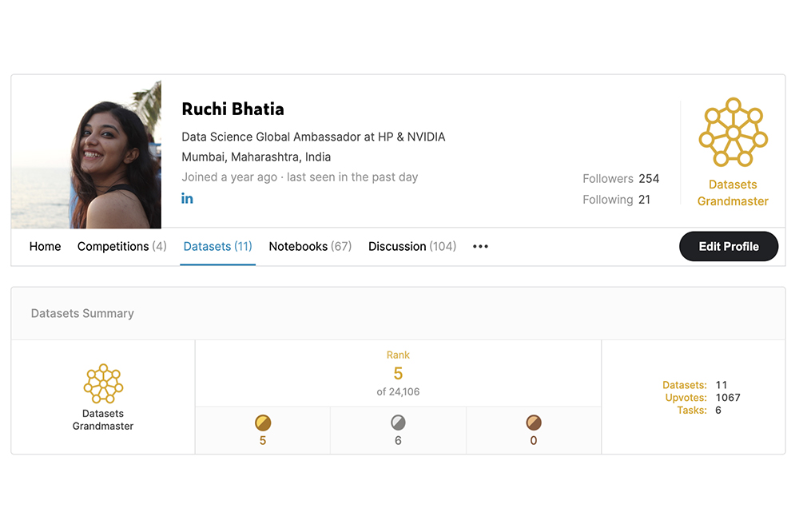View the Followers 254 list

tap(621, 179)
